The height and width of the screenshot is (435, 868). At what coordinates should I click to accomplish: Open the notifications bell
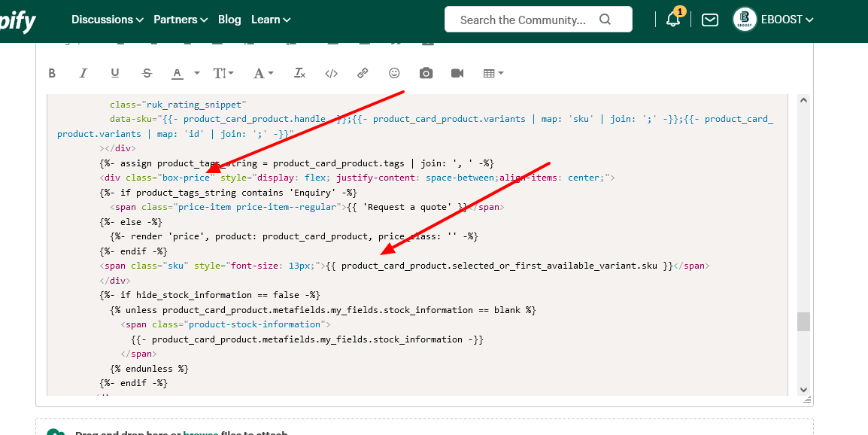[x=673, y=20]
